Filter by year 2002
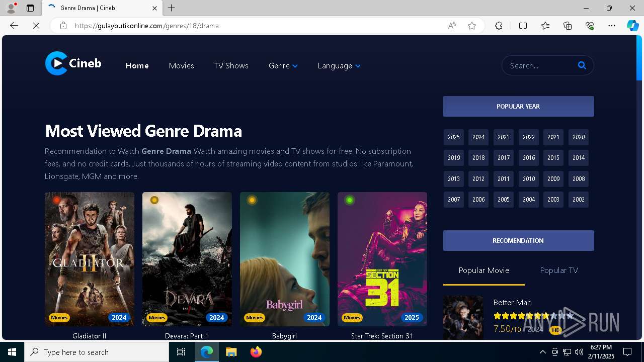The width and height of the screenshot is (644, 362). pyautogui.click(x=579, y=200)
